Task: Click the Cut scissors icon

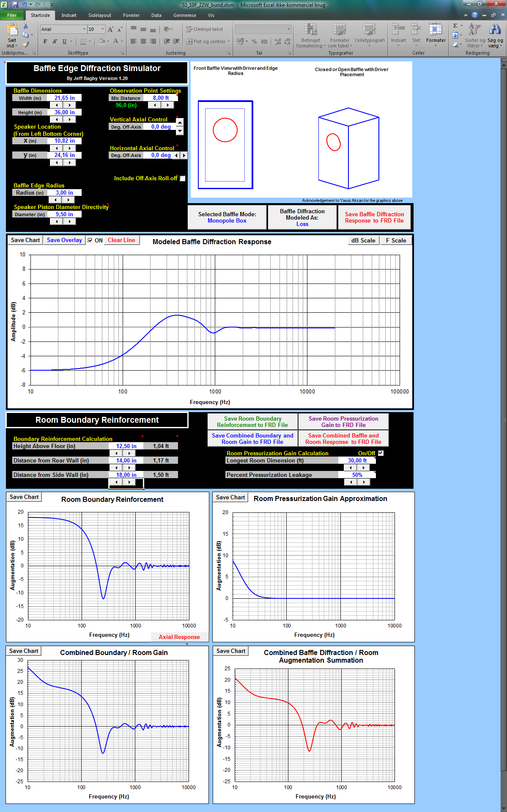Action: [26, 26]
